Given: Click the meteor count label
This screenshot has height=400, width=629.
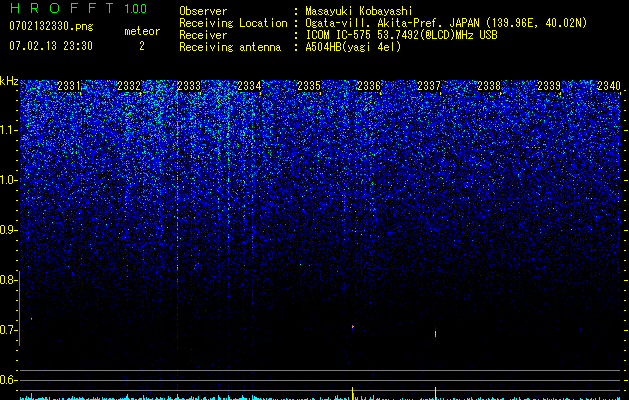Looking at the screenshot, I should (142, 31).
